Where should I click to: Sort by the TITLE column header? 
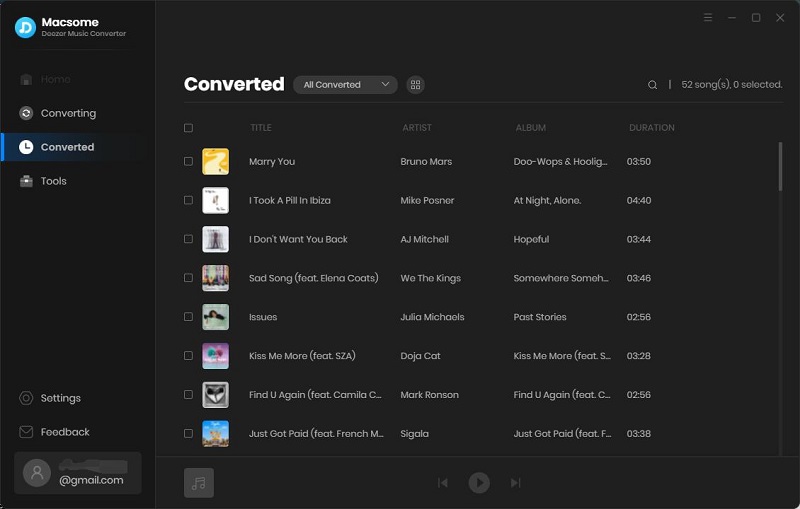point(261,128)
